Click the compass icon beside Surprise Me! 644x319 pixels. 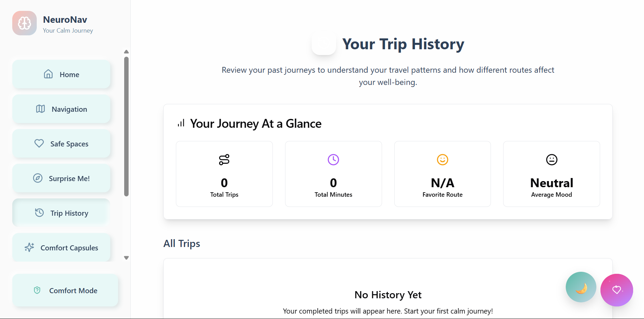(x=38, y=178)
